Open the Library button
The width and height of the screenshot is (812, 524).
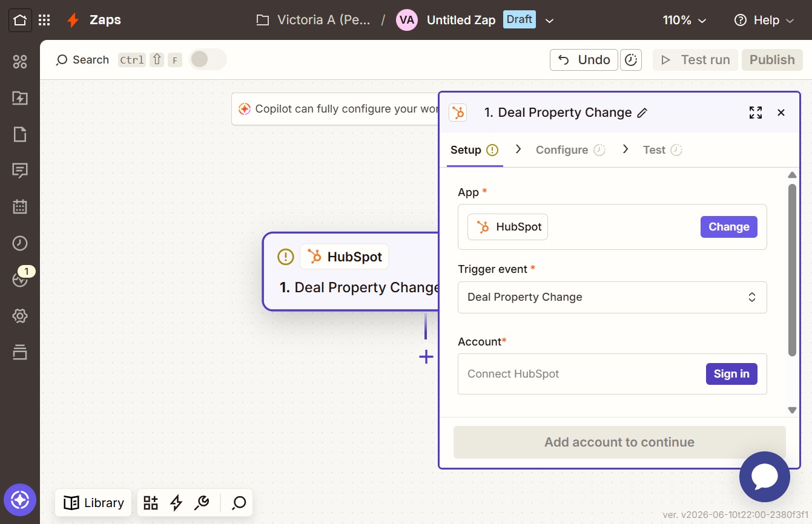click(93, 503)
